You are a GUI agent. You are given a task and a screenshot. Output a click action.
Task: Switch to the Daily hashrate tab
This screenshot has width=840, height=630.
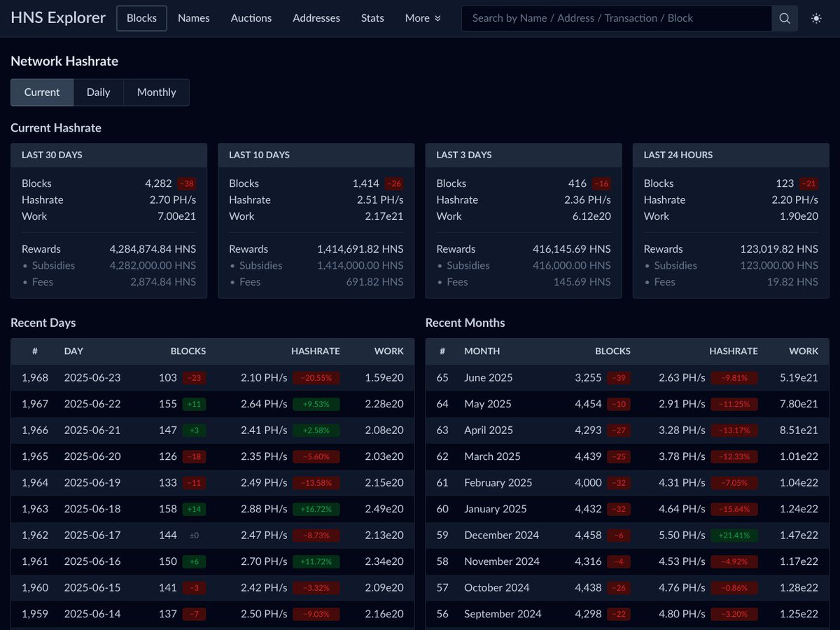(99, 92)
